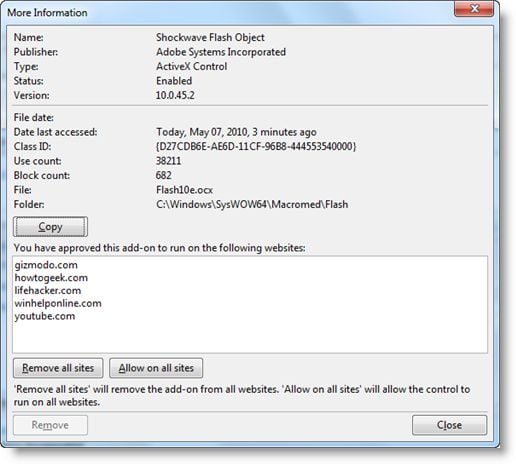The height and width of the screenshot is (464, 516).
Task: Click the More Information title text
Action: [x=47, y=13]
